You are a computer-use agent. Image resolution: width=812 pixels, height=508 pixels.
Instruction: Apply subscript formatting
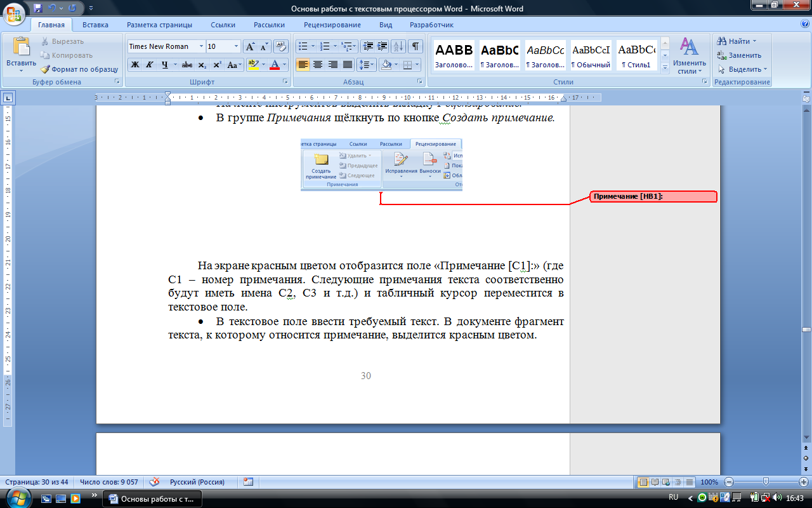202,65
